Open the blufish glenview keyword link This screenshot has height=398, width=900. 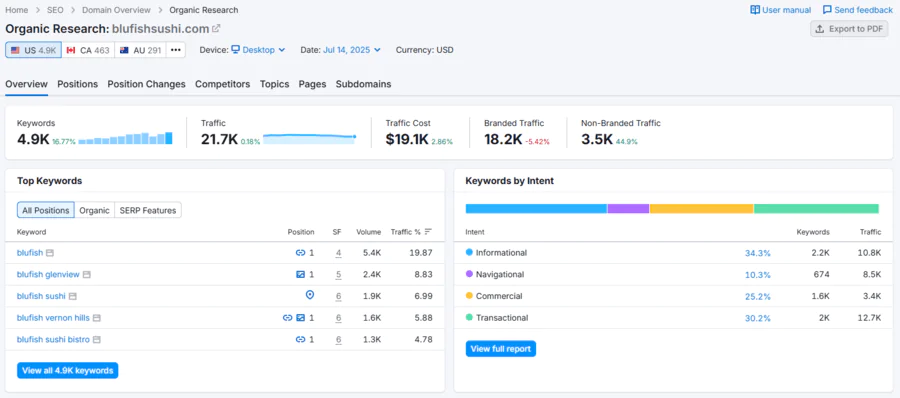48,275
